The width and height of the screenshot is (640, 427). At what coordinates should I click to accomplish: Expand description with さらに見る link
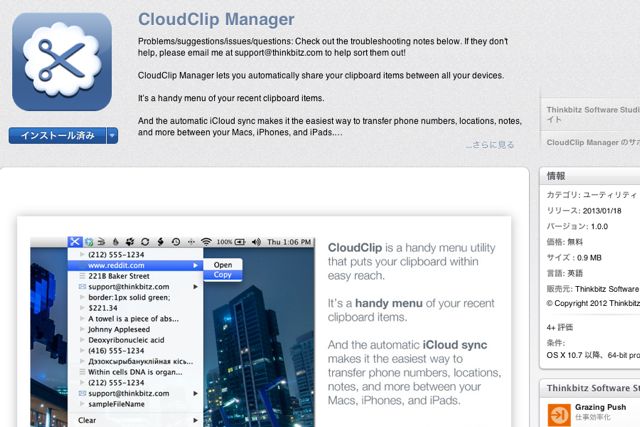490,145
